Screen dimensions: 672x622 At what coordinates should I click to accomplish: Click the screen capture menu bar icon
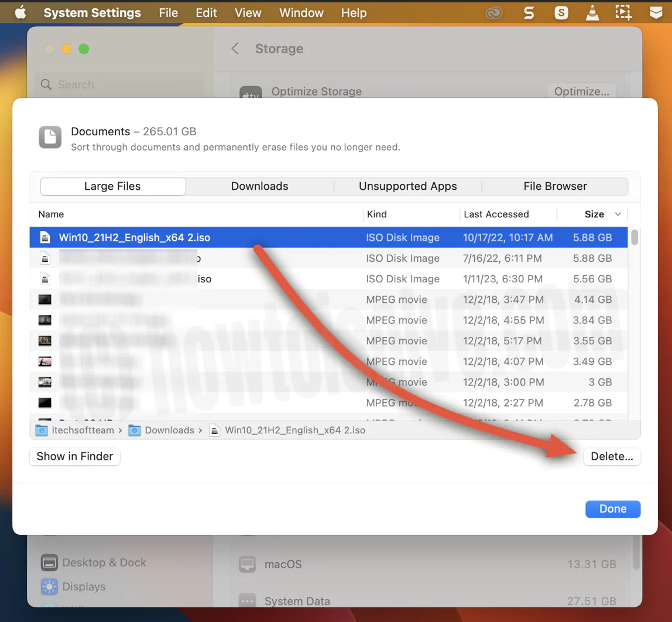coord(623,12)
